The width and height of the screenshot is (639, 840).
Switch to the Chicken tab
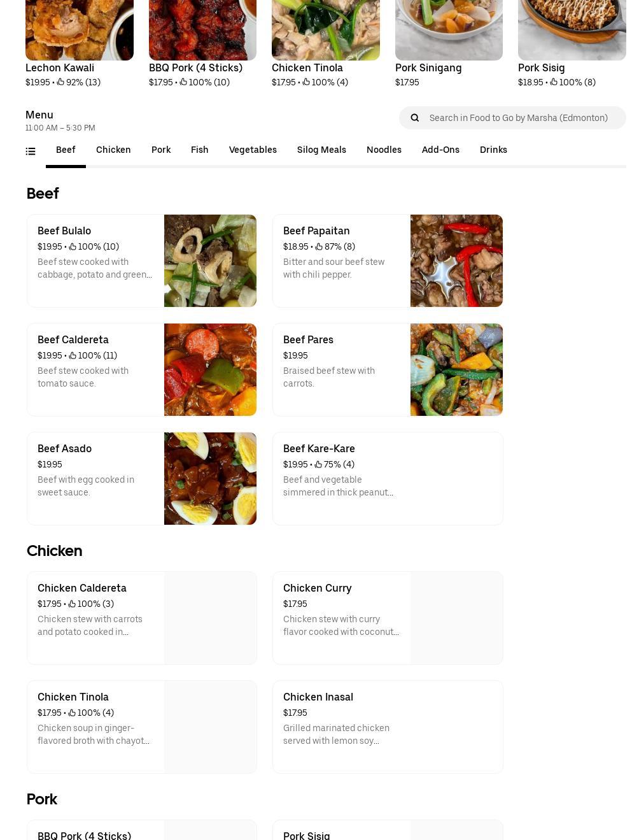pyautogui.click(x=113, y=150)
